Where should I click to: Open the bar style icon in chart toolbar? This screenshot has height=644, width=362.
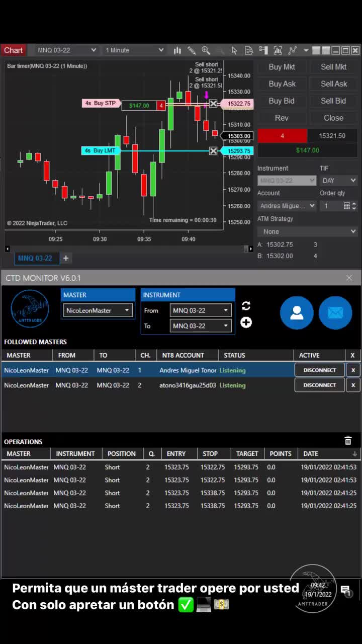click(177, 50)
